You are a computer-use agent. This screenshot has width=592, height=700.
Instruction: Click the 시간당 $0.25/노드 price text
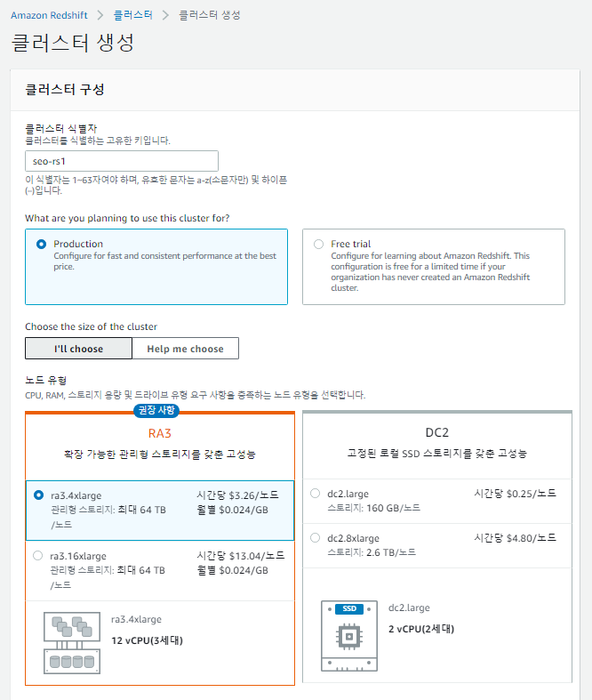pos(516,494)
